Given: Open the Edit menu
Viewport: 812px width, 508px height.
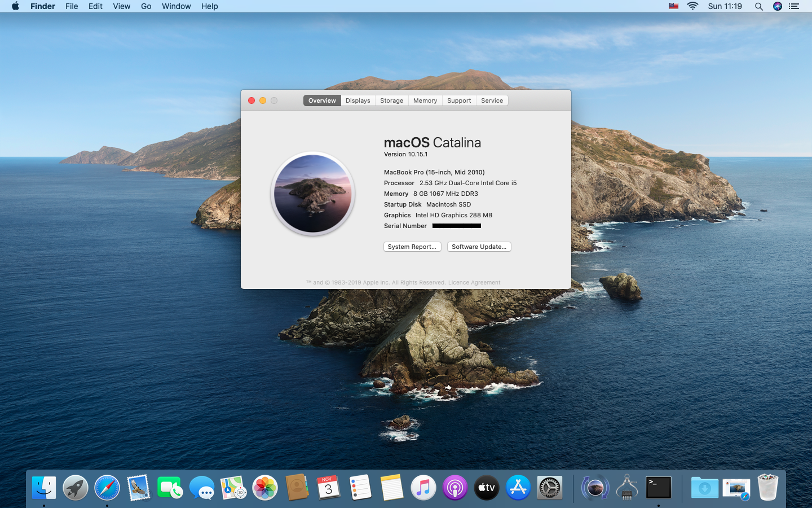Looking at the screenshot, I should 95,6.
